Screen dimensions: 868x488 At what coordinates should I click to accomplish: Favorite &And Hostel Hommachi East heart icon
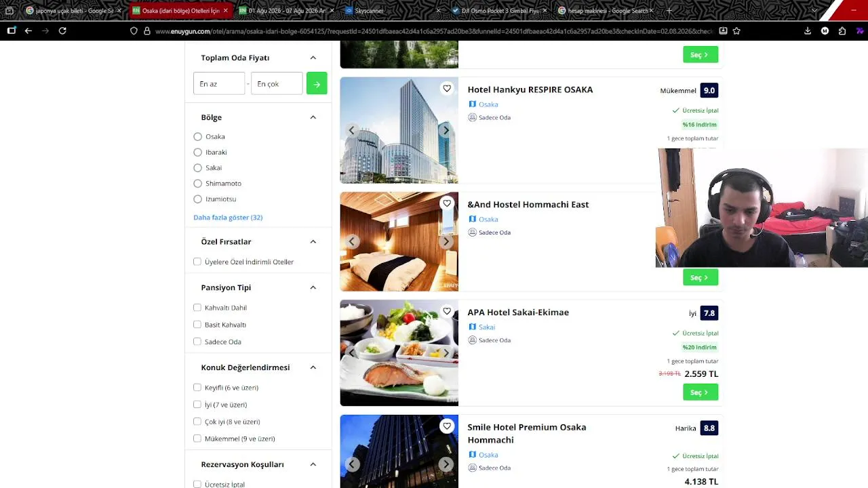(x=447, y=203)
